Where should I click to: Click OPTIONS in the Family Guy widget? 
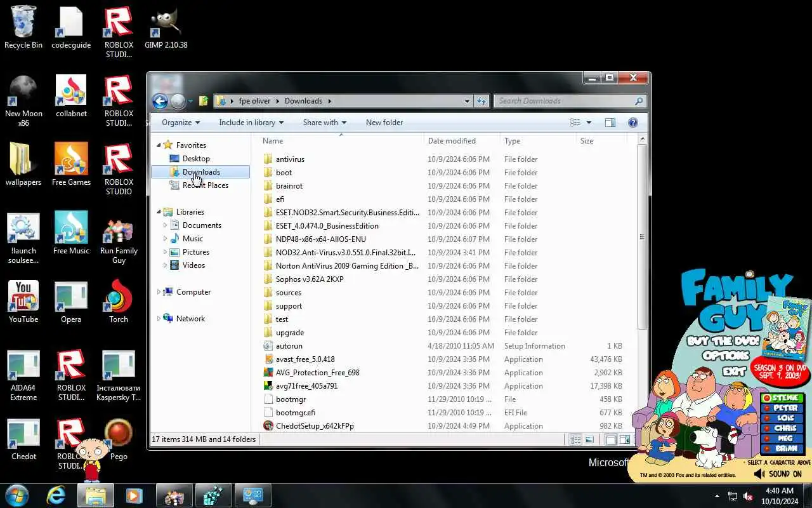pos(726,356)
